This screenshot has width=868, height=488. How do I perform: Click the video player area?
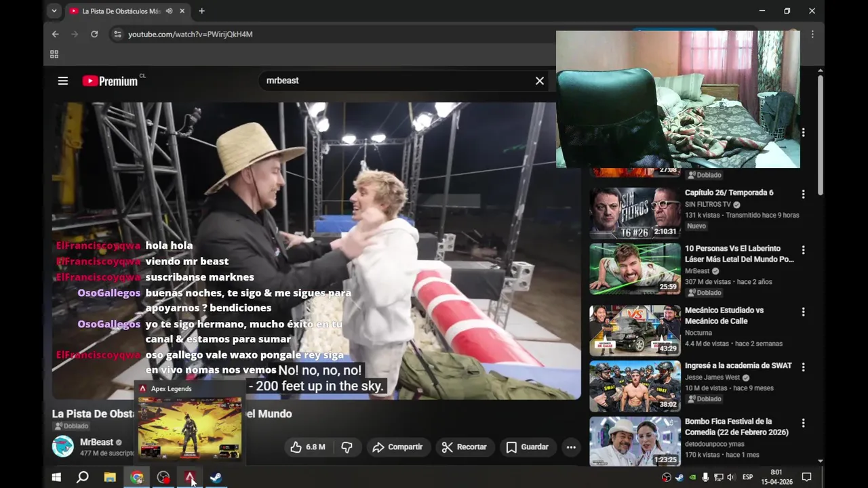tap(316, 251)
